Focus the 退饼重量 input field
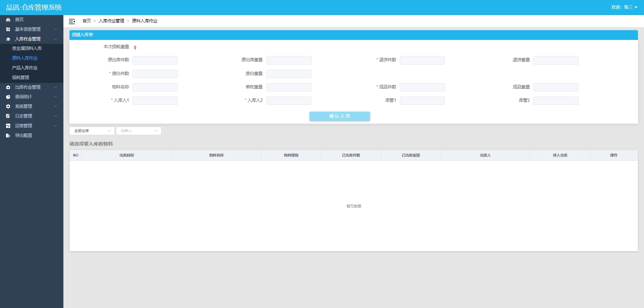644x308 pixels. (x=556, y=60)
